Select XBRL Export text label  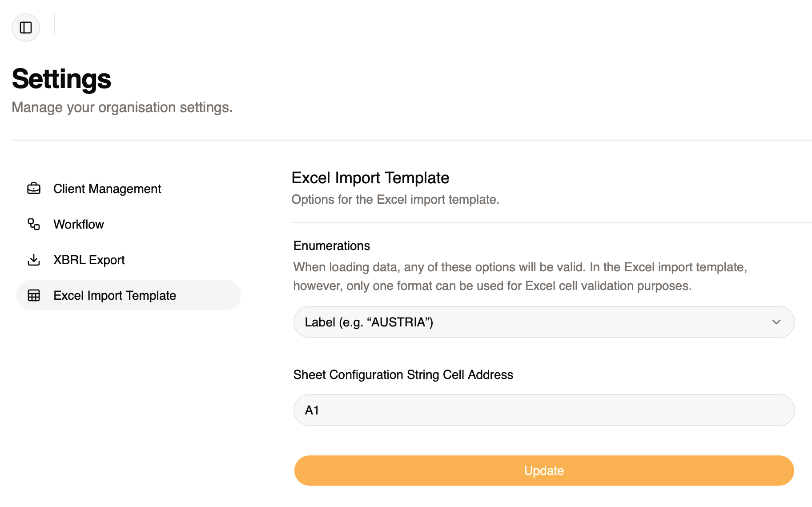(89, 260)
